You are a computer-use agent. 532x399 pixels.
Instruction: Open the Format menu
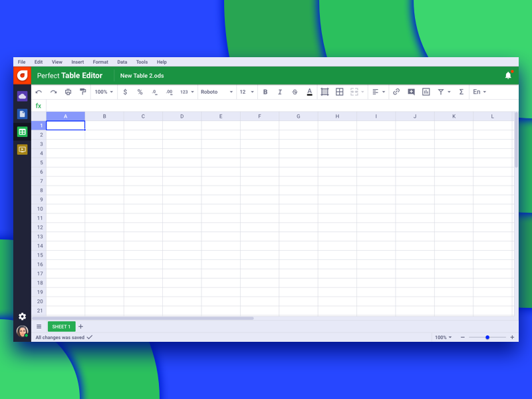pos(100,62)
